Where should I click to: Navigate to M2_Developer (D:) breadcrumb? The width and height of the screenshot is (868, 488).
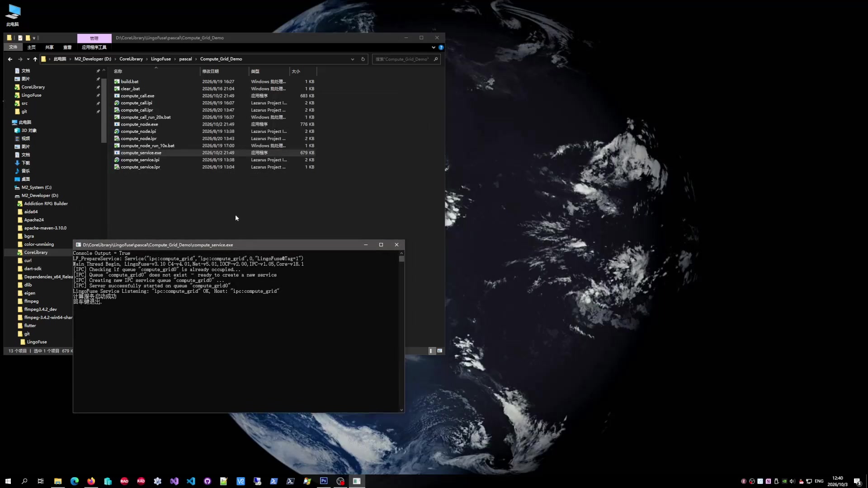click(x=93, y=59)
